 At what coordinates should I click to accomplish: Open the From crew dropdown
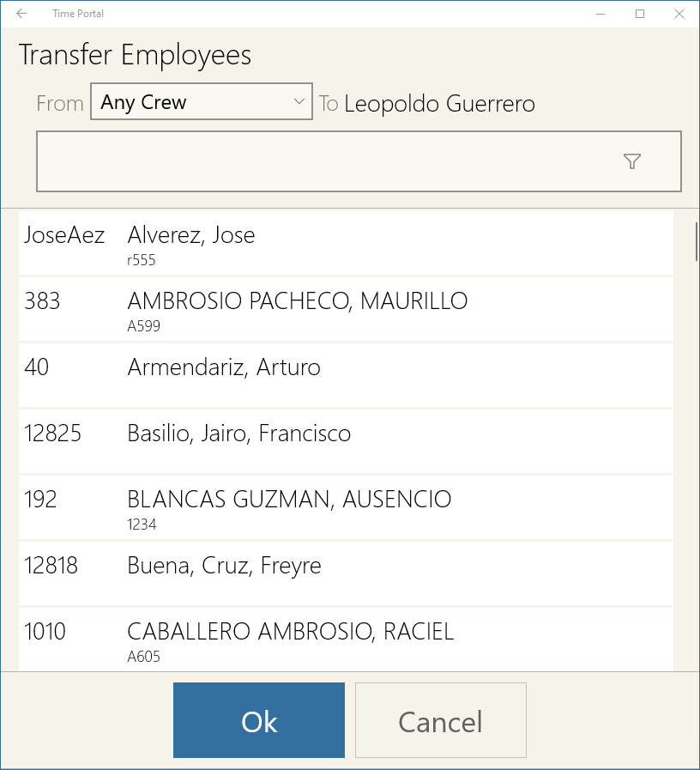click(202, 101)
